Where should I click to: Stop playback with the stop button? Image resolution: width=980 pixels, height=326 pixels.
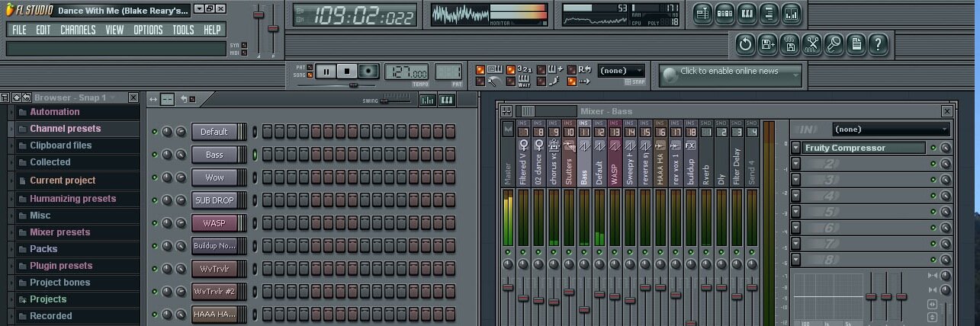[347, 72]
